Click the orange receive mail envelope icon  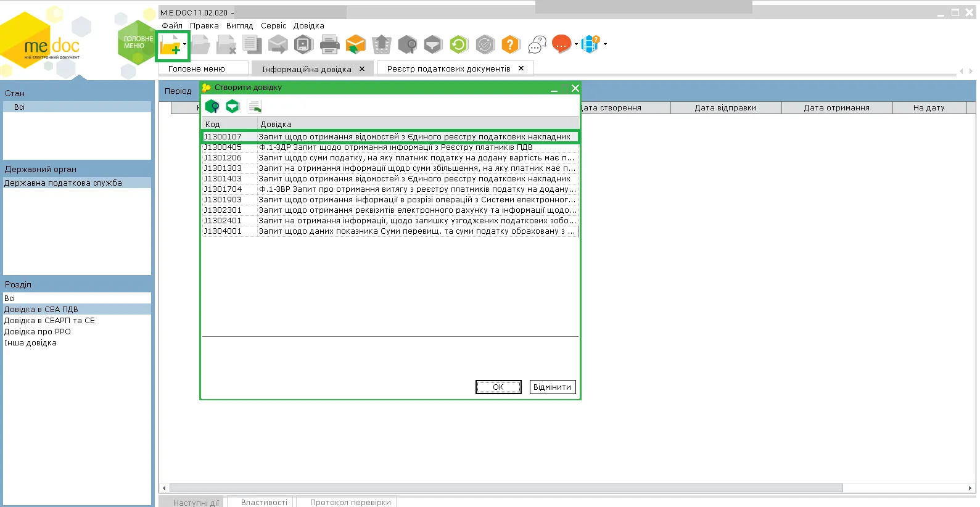[356, 44]
